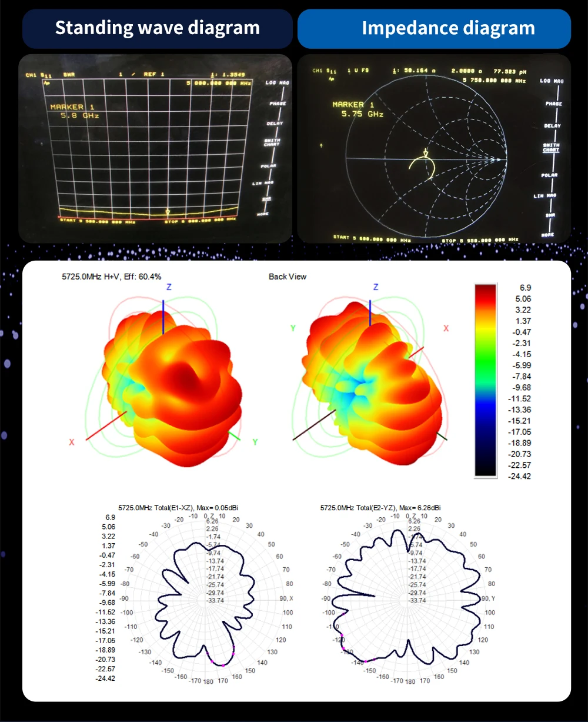The width and height of the screenshot is (588, 722).
Task: Select the Impedance diagram header
Action: (x=434, y=28)
